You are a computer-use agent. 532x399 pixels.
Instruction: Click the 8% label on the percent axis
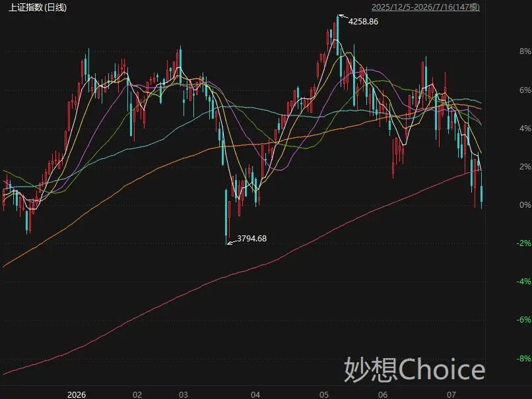pos(525,51)
